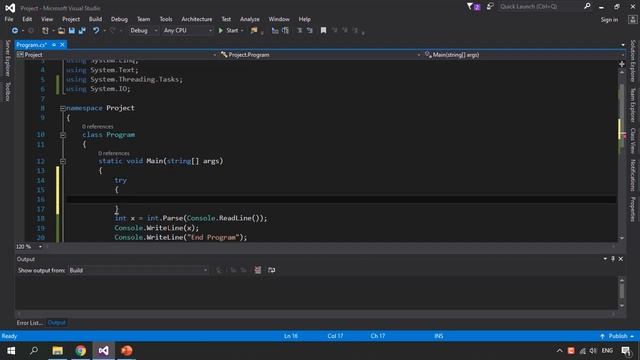Click the Open File folder icon
The width and height of the screenshot is (640, 360).
[61, 31]
